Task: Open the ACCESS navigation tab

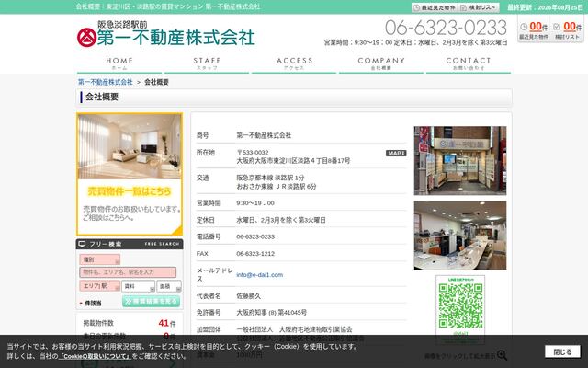Action: coord(294,63)
